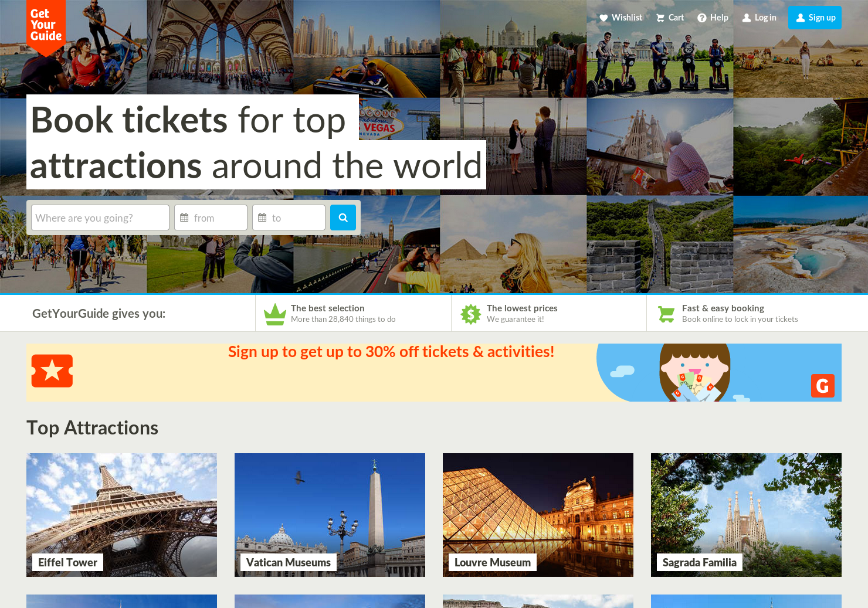Open the to date picker field
This screenshot has width=868, height=608.
pyautogui.click(x=290, y=218)
